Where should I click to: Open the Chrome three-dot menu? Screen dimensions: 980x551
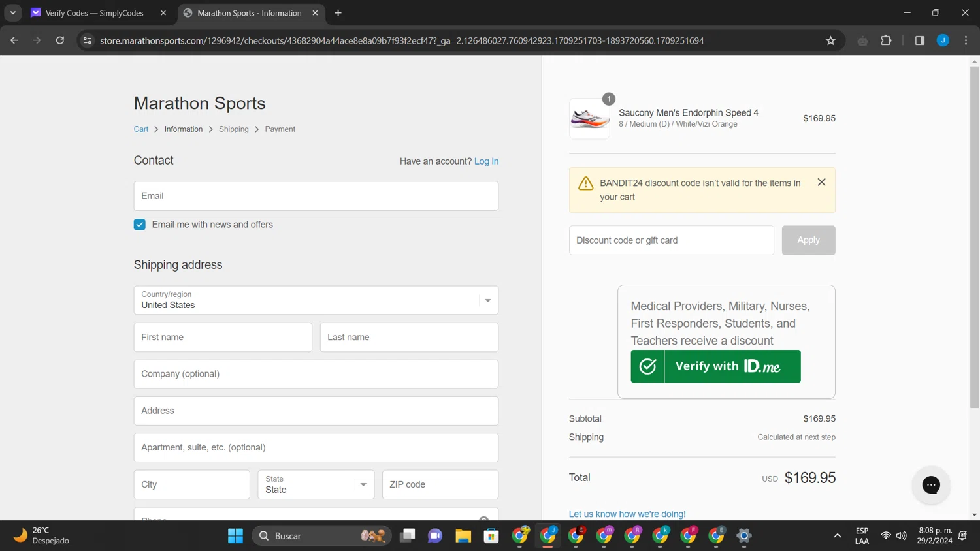(x=966, y=40)
